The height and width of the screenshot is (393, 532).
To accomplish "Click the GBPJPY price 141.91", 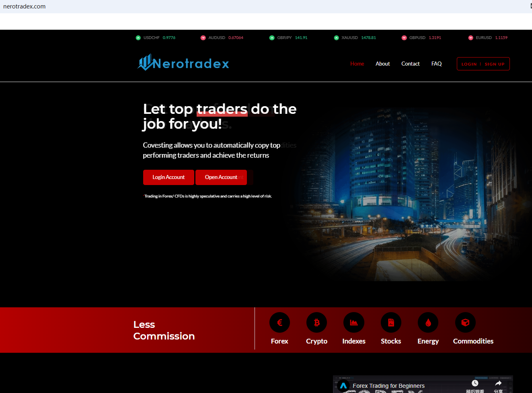I will pos(301,38).
